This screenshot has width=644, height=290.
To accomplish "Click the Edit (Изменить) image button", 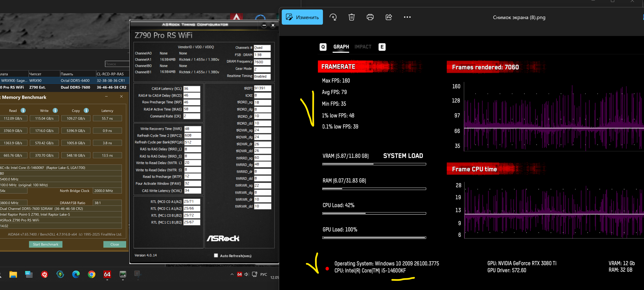I will tap(302, 17).
